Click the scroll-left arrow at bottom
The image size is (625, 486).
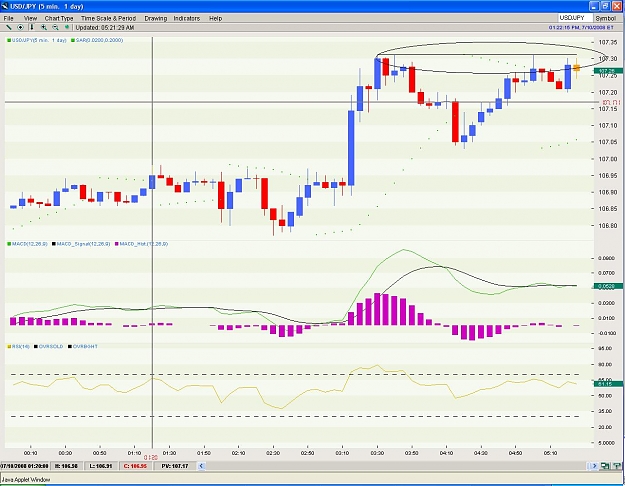click(x=201, y=466)
